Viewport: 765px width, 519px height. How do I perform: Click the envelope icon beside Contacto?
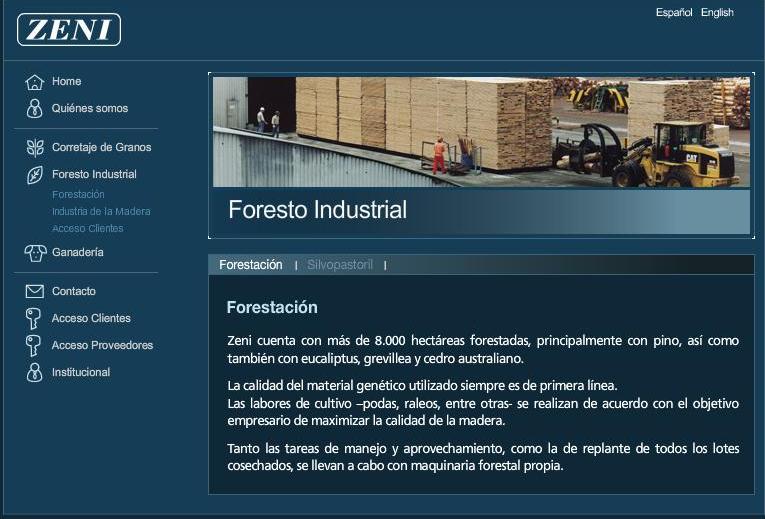click(x=35, y=292)
